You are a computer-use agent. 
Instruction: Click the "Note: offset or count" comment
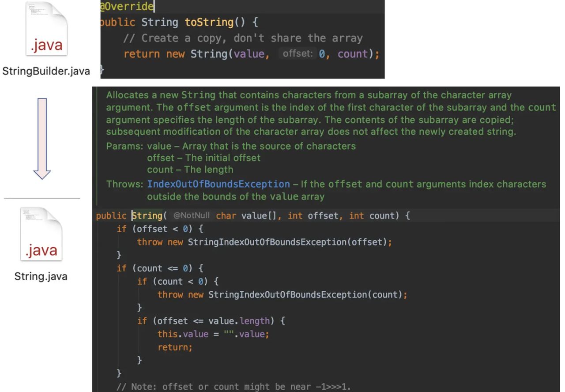pos(234,387)
